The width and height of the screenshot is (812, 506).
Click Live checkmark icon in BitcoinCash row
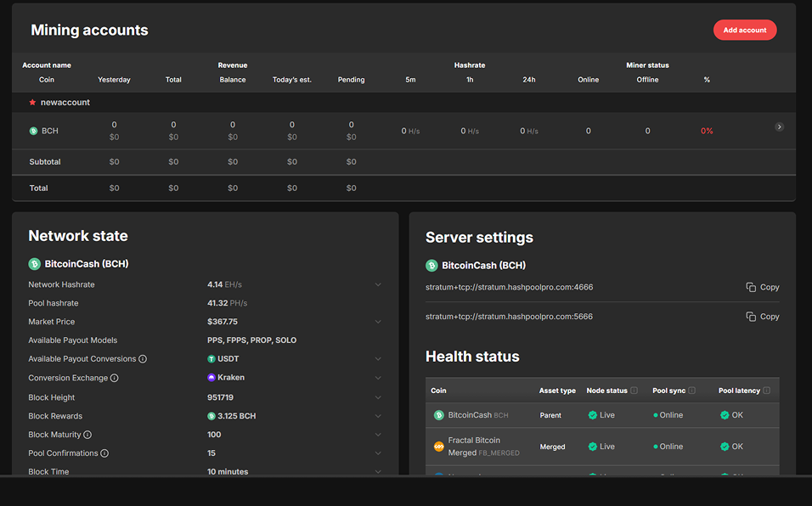pyautogui.click(x=592, y=415)
